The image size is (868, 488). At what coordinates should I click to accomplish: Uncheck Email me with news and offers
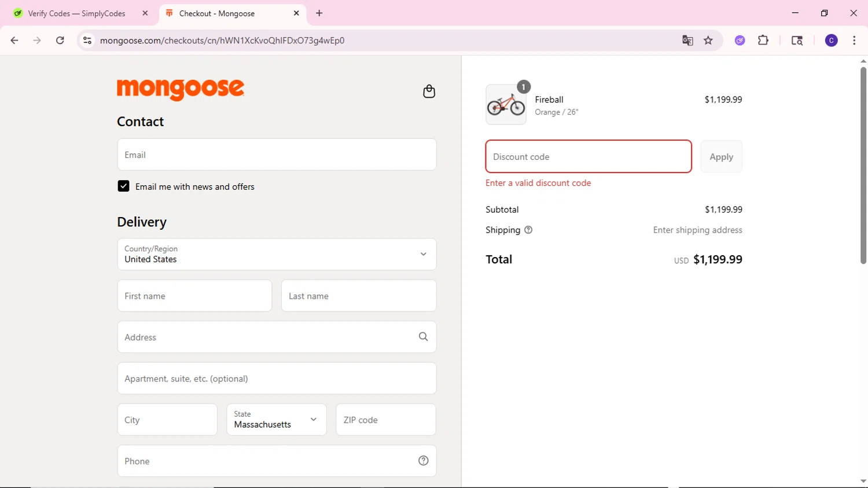click(x=123, y=186)
